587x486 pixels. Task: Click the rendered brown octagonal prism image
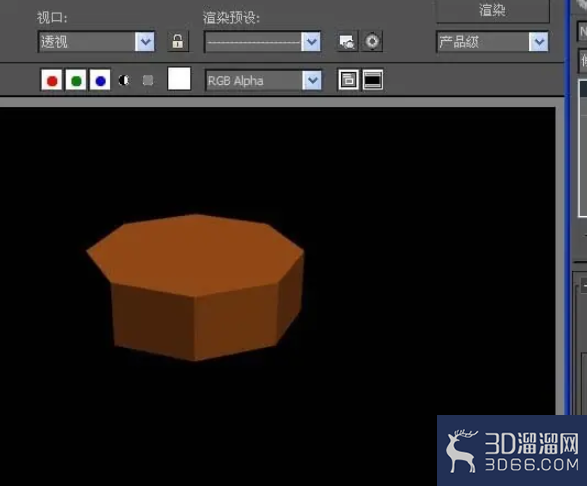(x=195, y=287)
